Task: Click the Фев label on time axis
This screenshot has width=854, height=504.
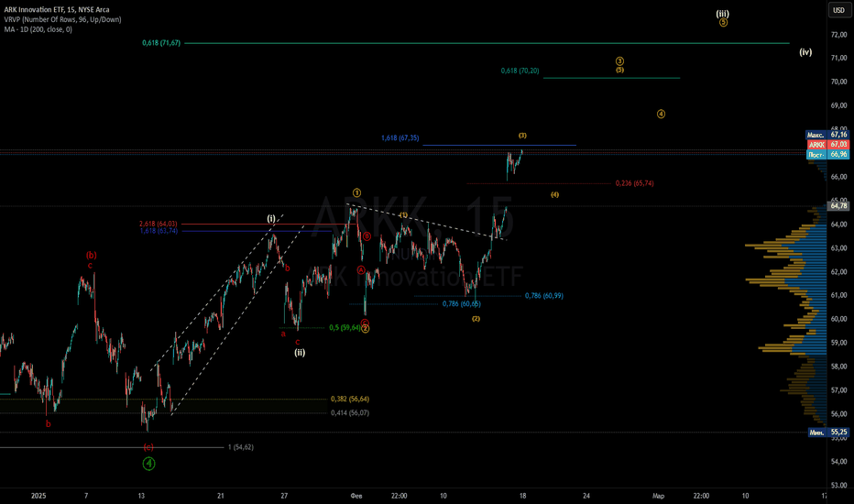Action: 356,495
